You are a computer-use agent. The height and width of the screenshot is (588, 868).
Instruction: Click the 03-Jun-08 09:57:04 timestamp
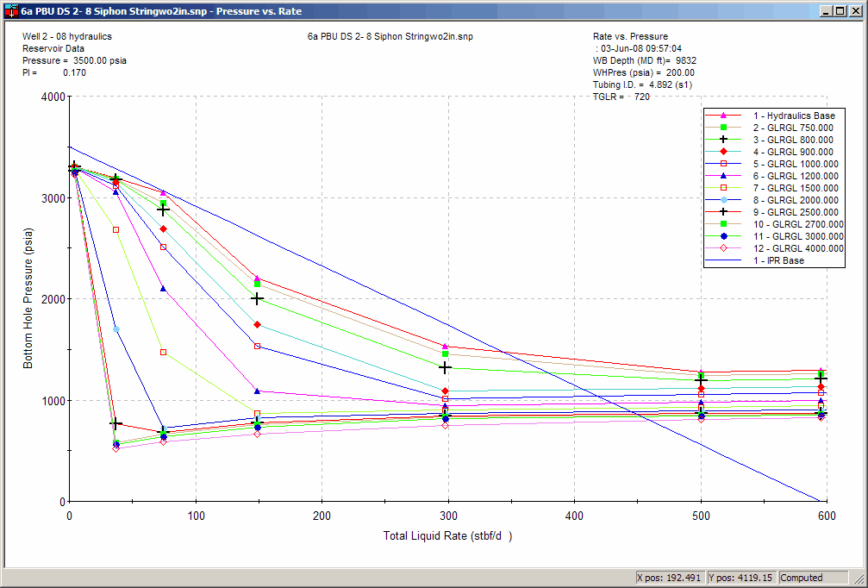pyautogui.click(x=641, y=49)
